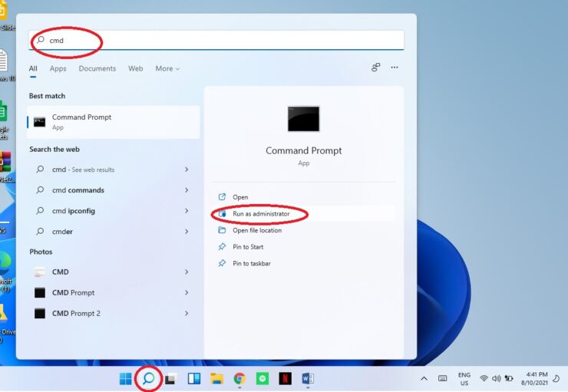Show hidden system tray icons

tap(424, 378)
